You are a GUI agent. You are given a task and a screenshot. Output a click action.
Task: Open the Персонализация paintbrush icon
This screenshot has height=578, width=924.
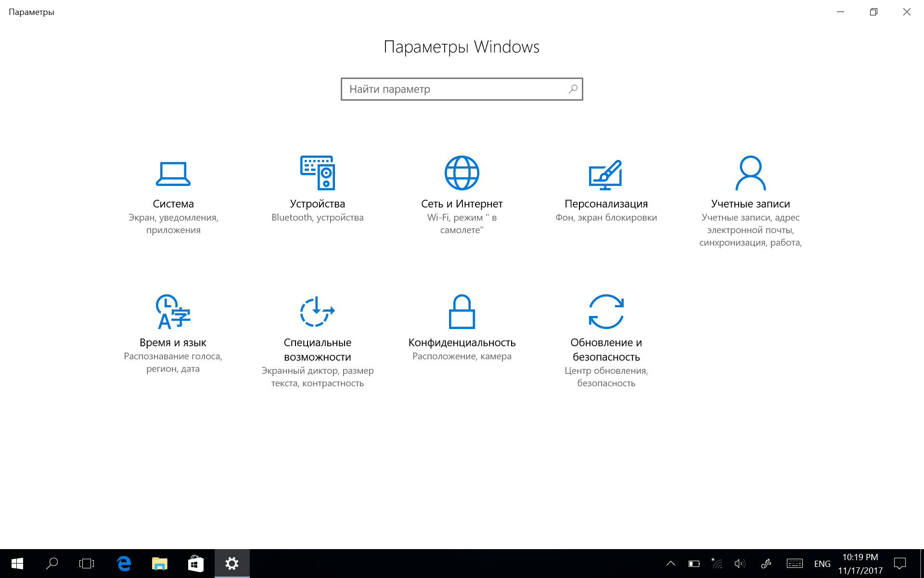tap(606, 175)
